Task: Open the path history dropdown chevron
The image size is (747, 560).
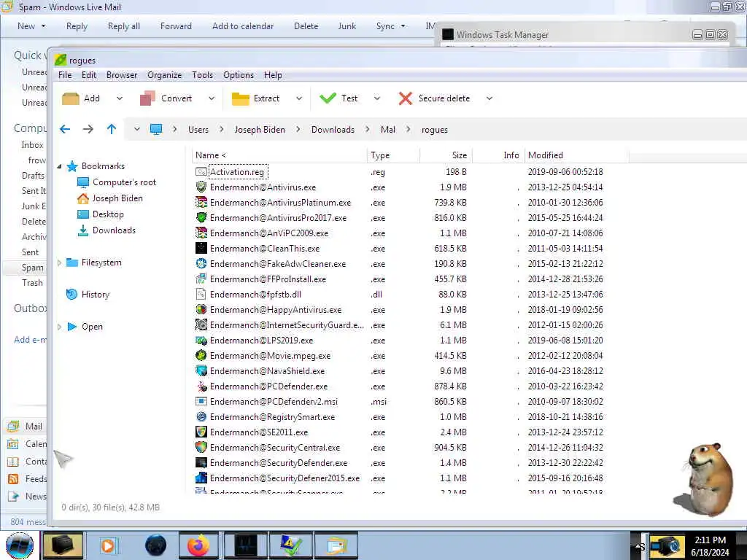Action: 136,129
